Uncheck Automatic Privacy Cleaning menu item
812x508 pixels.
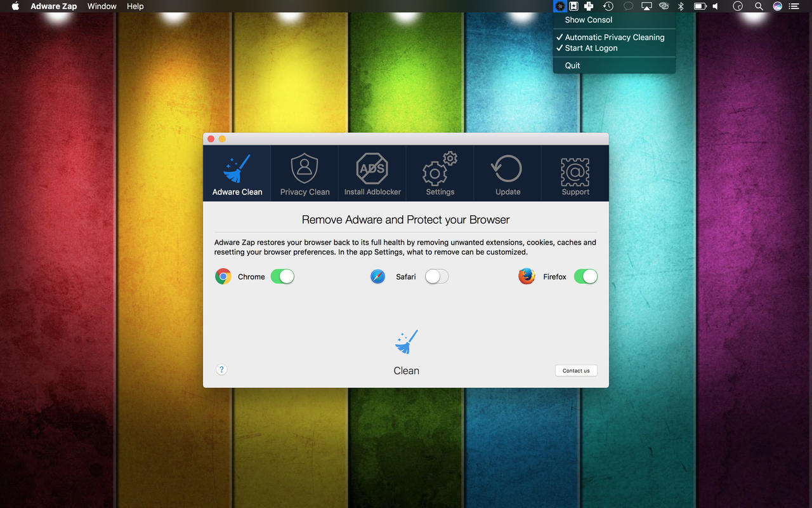(614, 37)
